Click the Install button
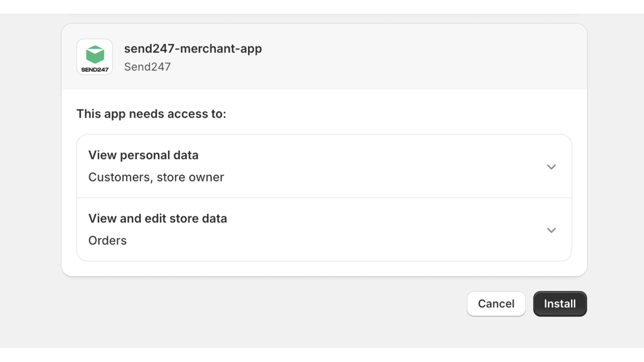This screenshot has height=362, width=644. click(x=560, y=304)
